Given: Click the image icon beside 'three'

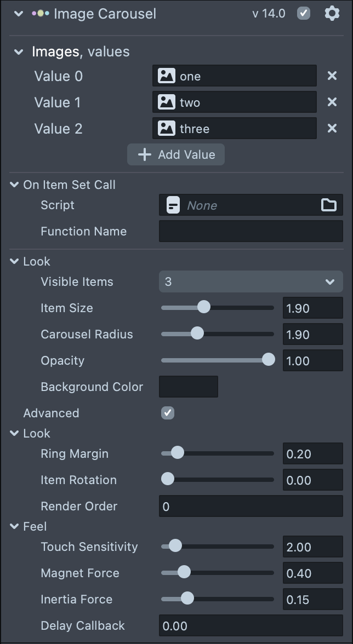Looking at the screenshot, I should pos(167,129).
